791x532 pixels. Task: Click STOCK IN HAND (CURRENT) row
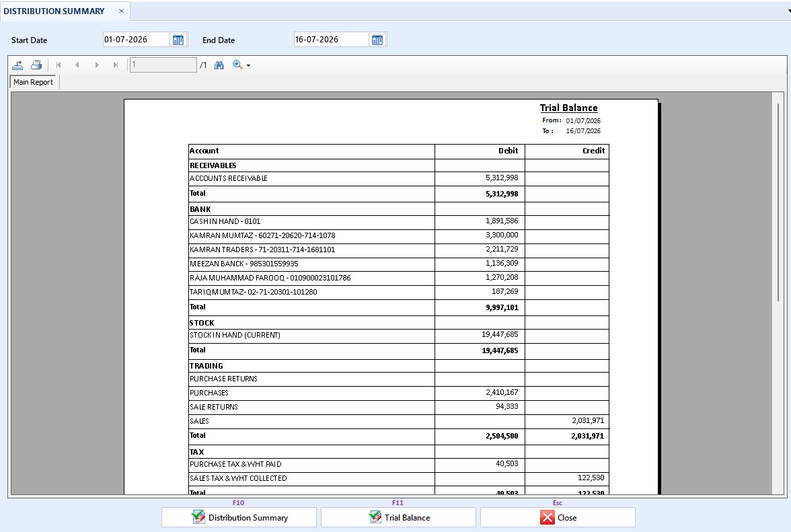pos(398,336)
